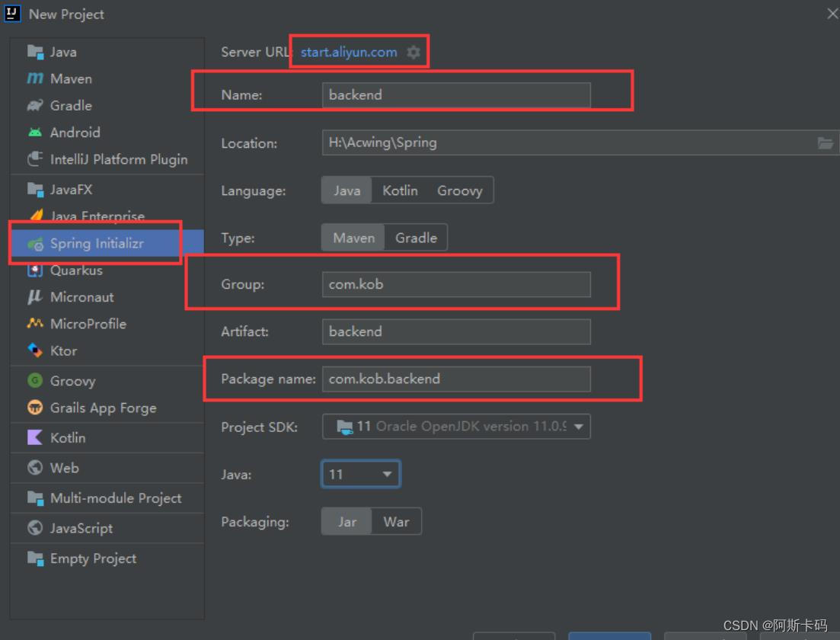Select the MicroProfile list label

coord(88,324)
